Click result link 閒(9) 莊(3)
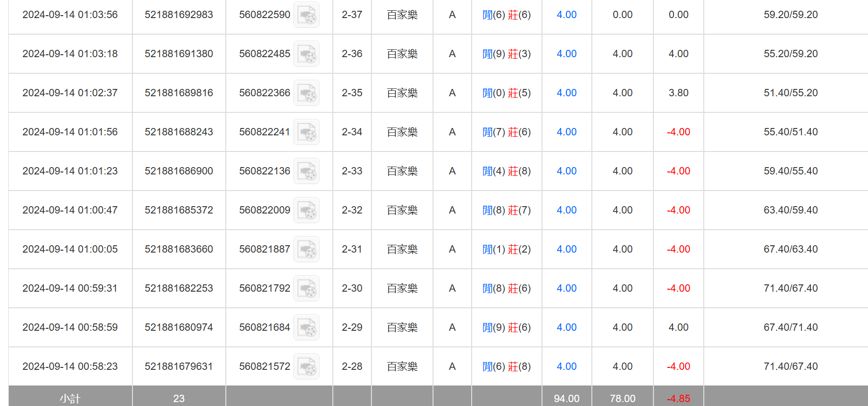 (x=506, y=54)
